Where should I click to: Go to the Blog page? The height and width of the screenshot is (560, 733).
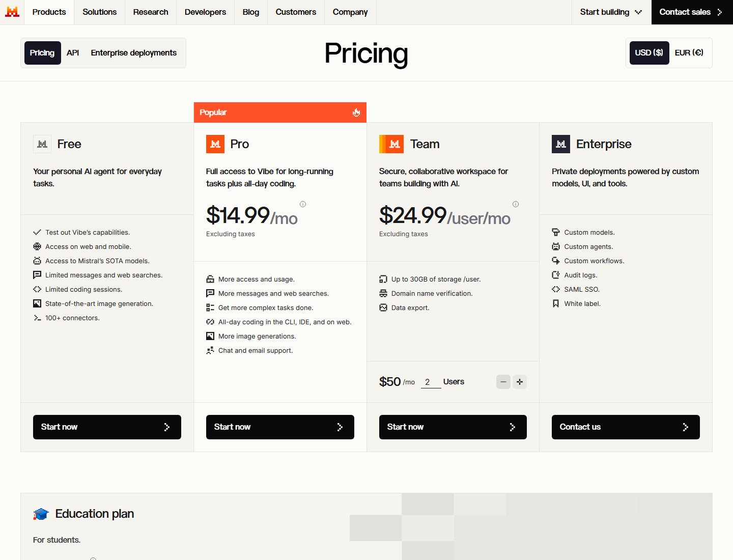tap(251, 12)
